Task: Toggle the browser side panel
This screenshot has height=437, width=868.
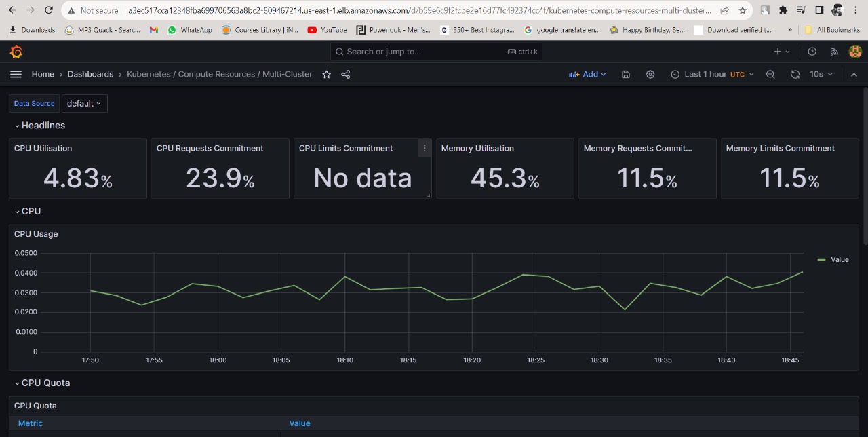Action: click(x=819, y=10)
